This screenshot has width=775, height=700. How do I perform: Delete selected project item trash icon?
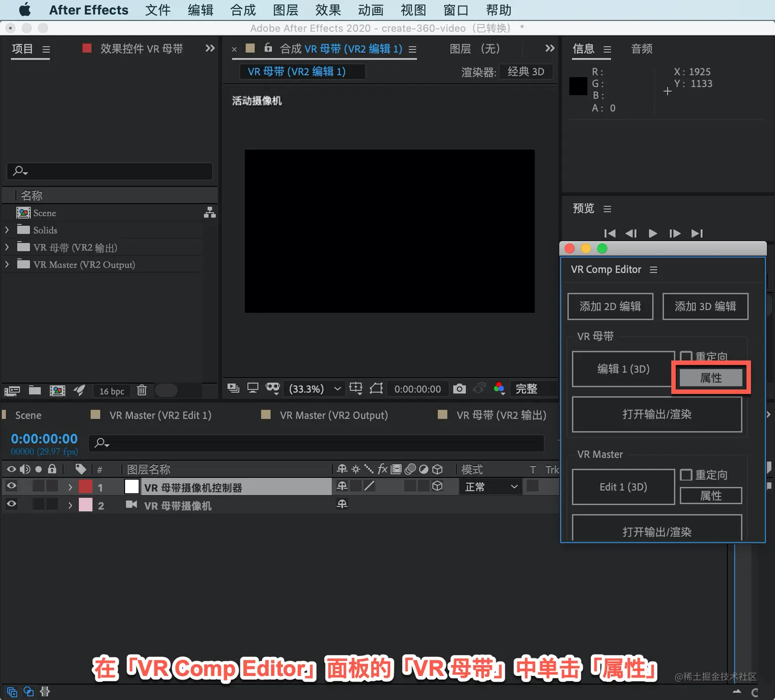tap(142, 390)
